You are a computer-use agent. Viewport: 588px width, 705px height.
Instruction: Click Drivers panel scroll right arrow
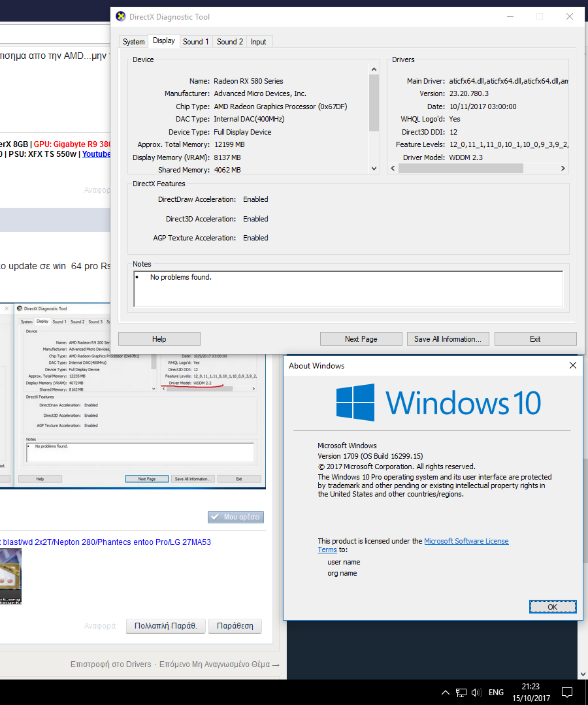coord(563,168)
